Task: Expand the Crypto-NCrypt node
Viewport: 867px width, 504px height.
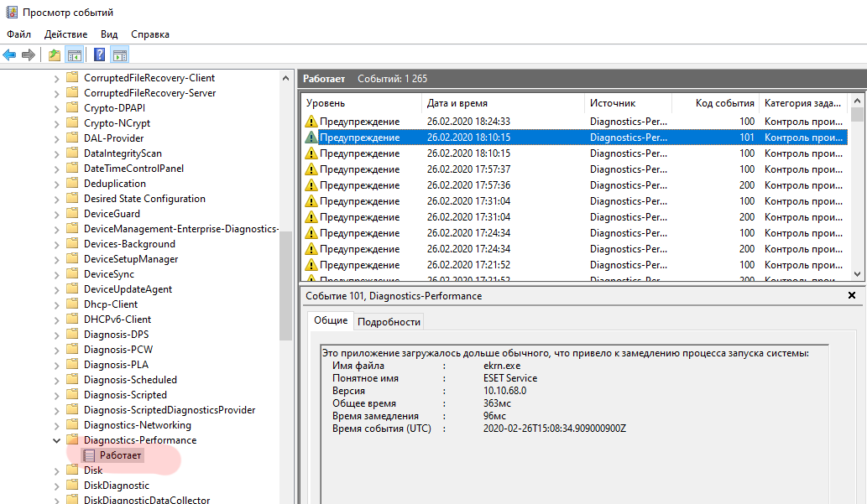Action: point(56,124)
